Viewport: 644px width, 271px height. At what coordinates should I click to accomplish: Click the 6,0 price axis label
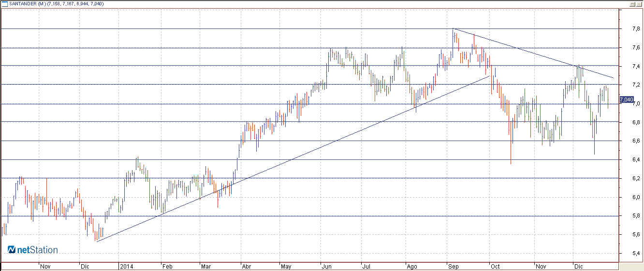tap(636, 197)
